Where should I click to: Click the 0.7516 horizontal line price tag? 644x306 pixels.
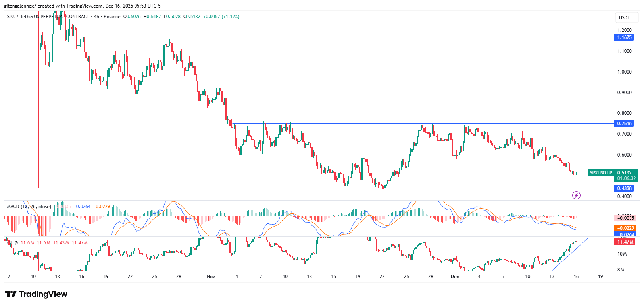[x=624, y=124]
